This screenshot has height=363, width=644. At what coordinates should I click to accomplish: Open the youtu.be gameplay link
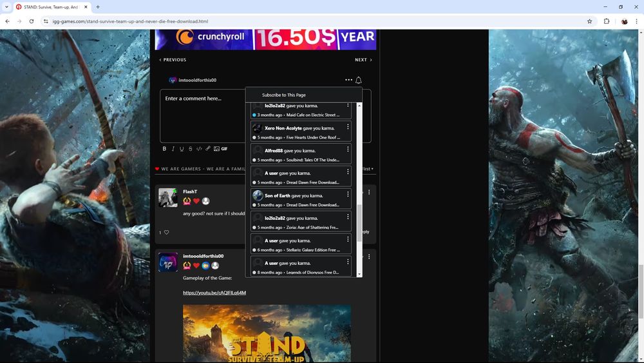(x=214, y=293)
